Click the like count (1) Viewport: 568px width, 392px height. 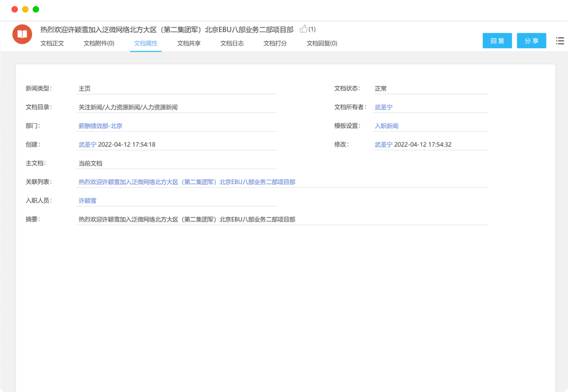pyautogui.click(x=312, y=29)
